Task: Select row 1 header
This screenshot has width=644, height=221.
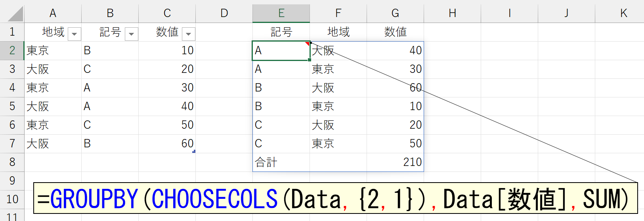Action: (x=12, y=32)
